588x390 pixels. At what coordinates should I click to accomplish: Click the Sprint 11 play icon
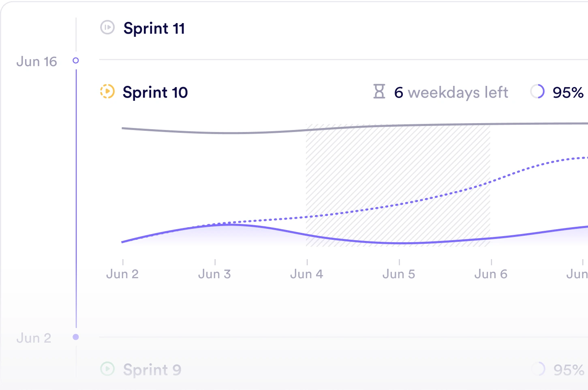(107, 28)
